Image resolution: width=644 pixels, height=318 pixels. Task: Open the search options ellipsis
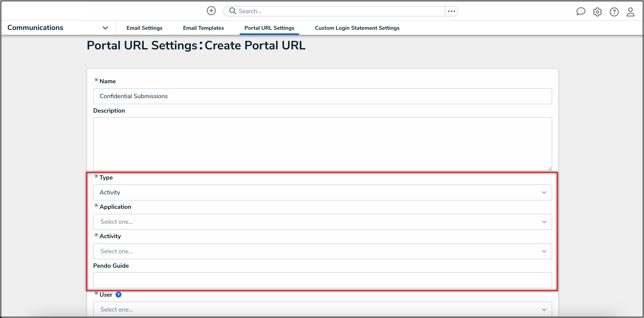point(451,11)
